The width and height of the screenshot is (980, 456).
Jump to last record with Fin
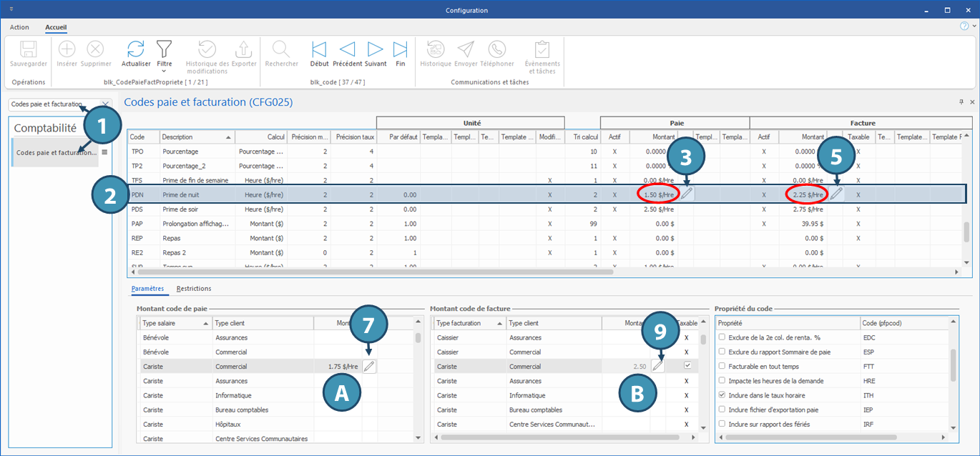click(x=401, y=49)
